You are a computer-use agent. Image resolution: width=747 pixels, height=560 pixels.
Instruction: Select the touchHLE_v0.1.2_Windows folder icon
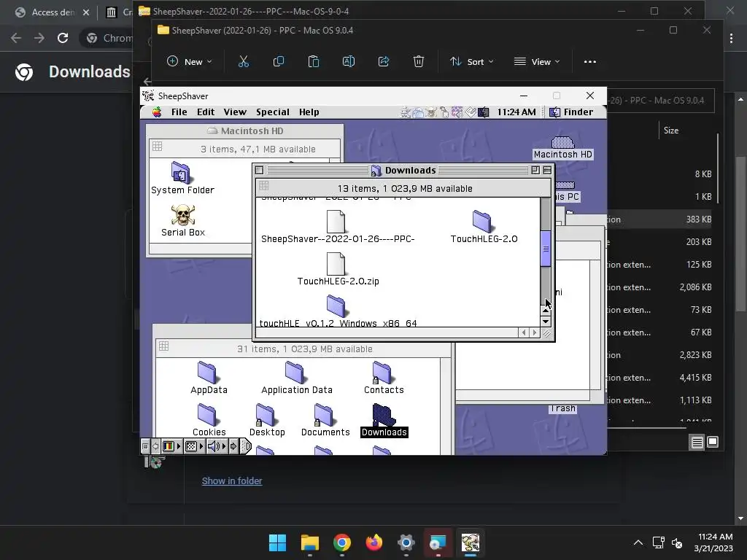(336, 306)
